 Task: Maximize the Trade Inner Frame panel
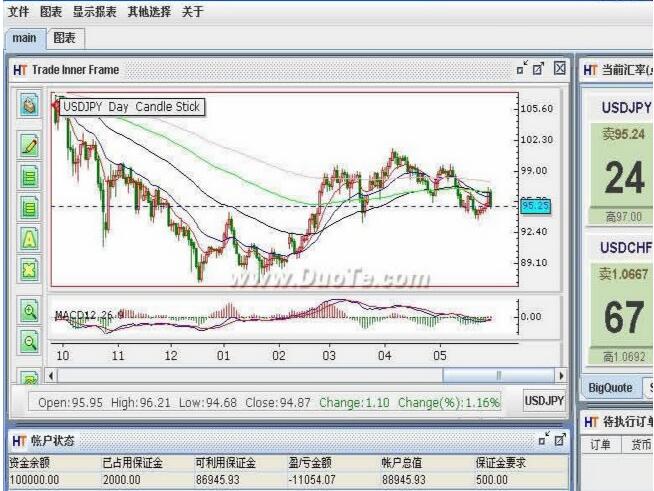539,69
